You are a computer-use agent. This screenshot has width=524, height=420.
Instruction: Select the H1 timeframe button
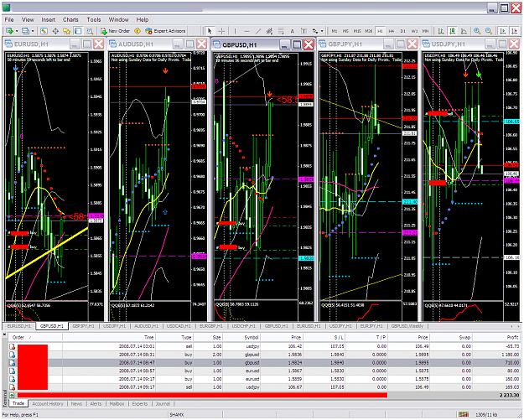[x=380, y=31]
